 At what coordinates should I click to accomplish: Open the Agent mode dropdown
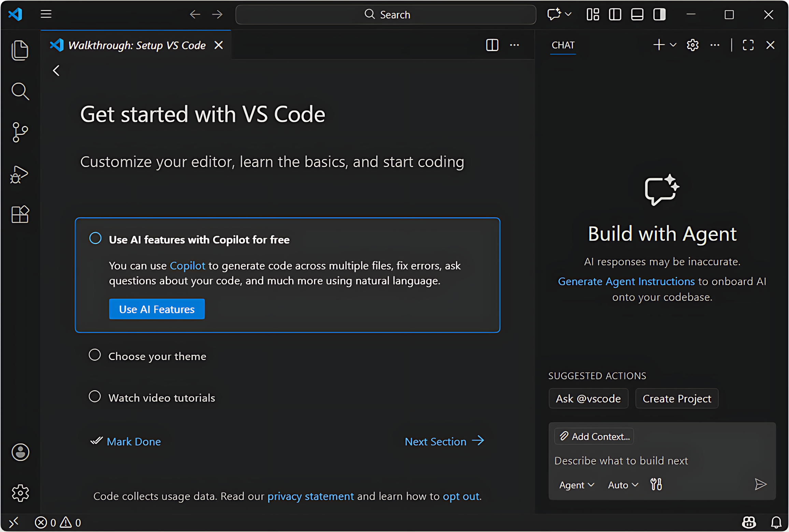(576, 485)
